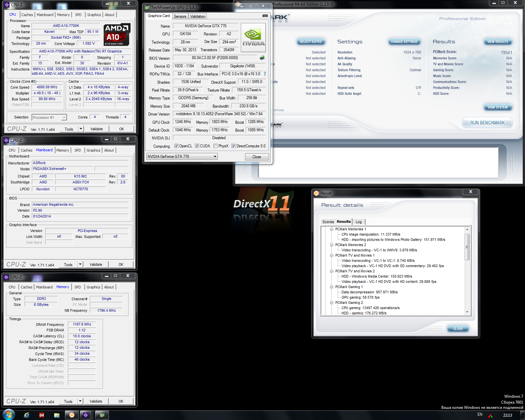Image resolution: width=525 pixels, height=420 pixels.
Task: Click RUN BENCHMARK in PCMark
Action: [488, 123]
